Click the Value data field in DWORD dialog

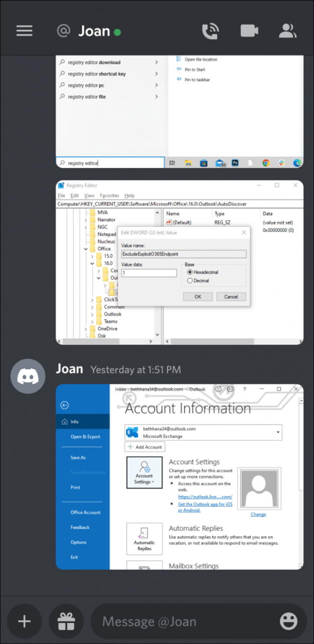tap(149, 273)
